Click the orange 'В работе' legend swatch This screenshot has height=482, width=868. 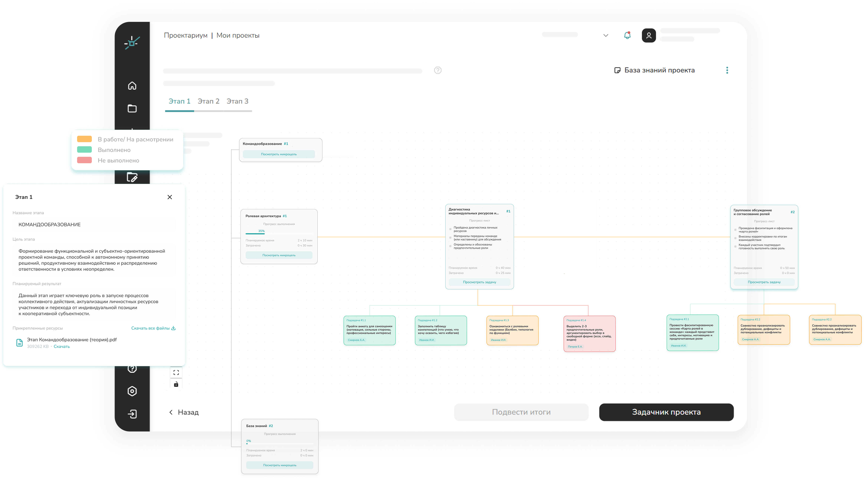tap(84, 139)
